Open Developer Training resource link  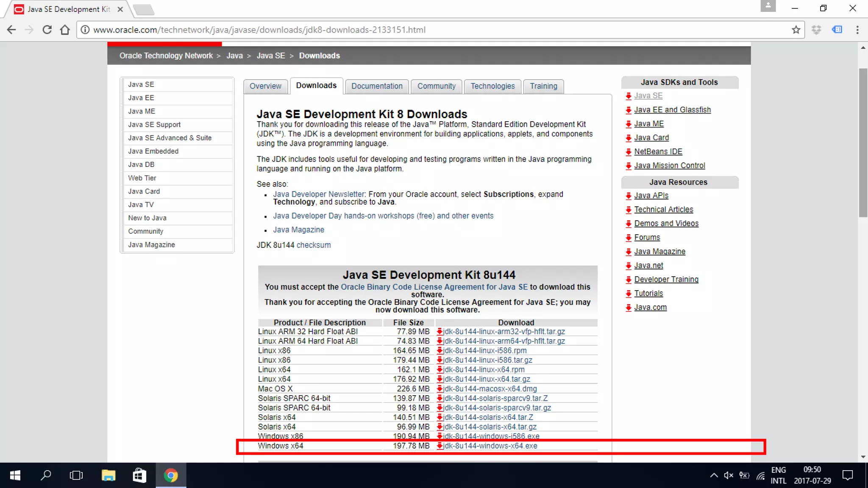coord(666,280)
